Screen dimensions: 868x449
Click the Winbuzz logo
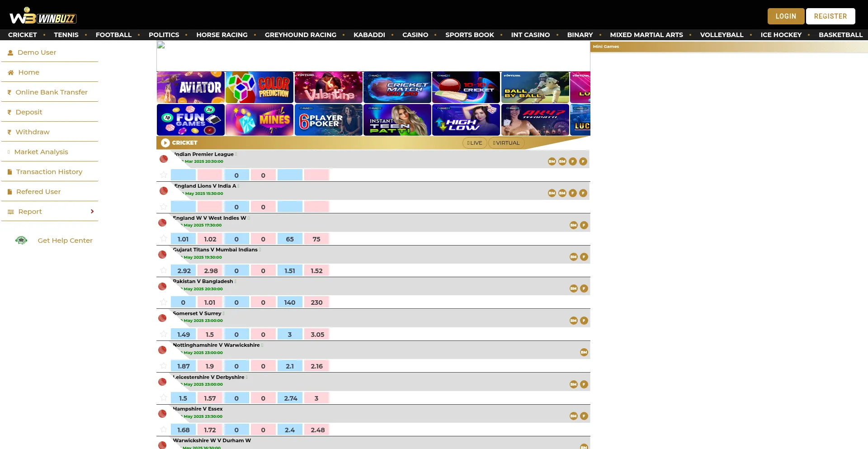pyautogui.click(x=43, y=16)
